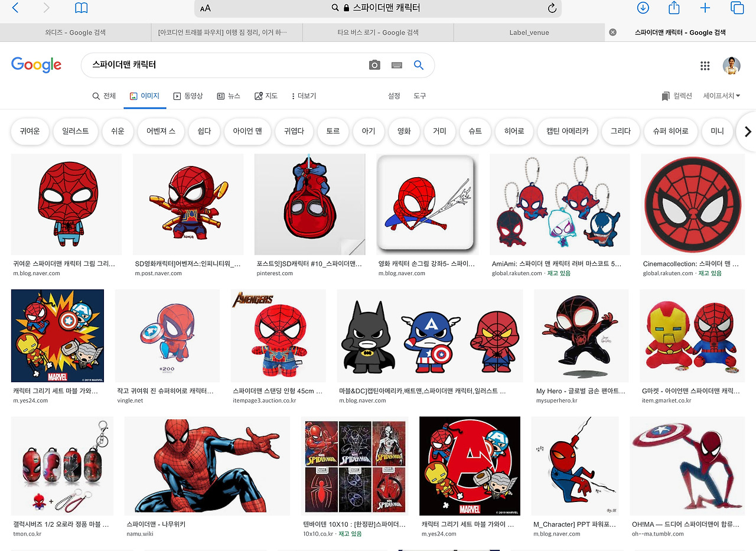Open the 귀여운 스파이더맨 캐릭터 그림 thumbnail
756x551 pixels.
click(66, 204)
